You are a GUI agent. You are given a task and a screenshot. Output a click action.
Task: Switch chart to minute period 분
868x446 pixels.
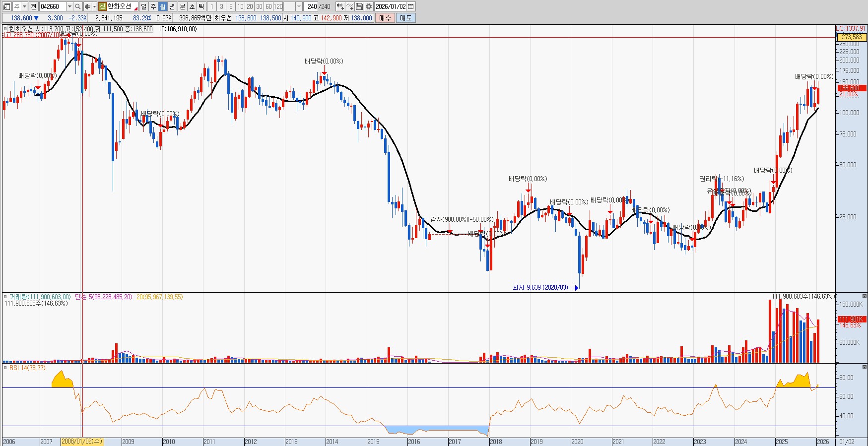pyautogui.click(x=182, y=6)
